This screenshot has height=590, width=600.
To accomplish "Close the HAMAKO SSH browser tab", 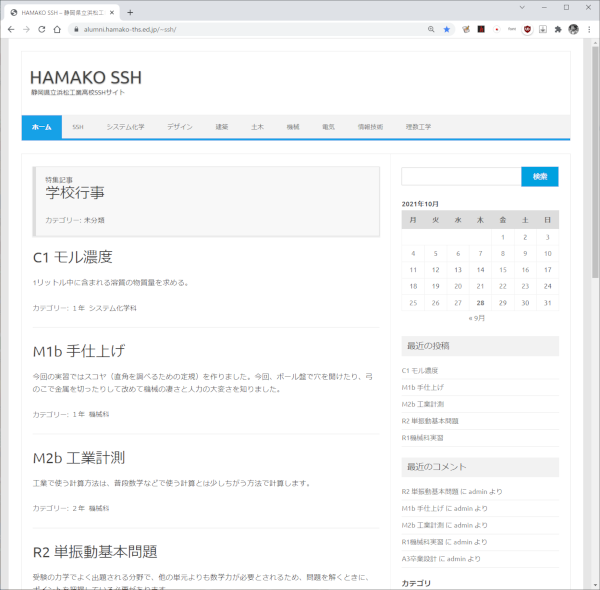I will point(112,13).
